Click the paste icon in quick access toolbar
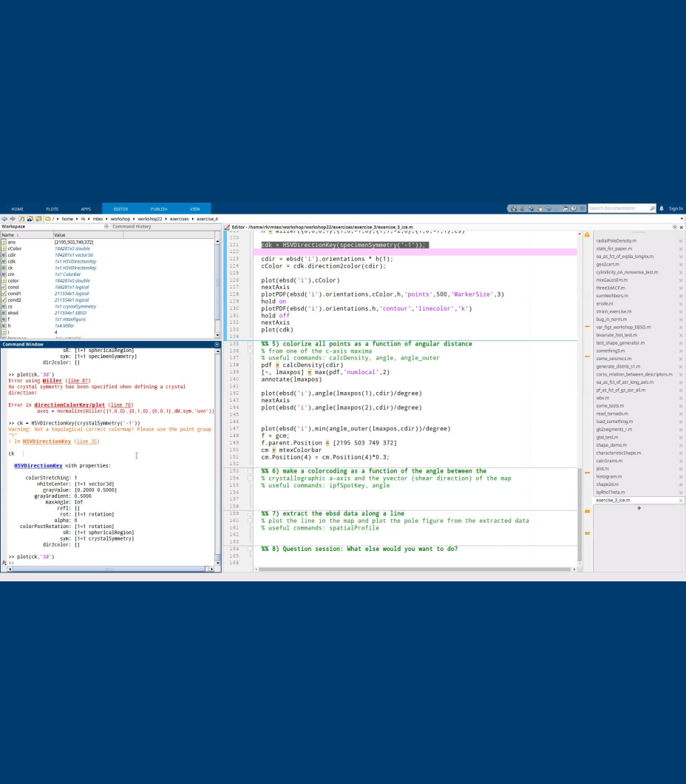Viewport: 686px width, 784px height. click(x=539, y=209)
